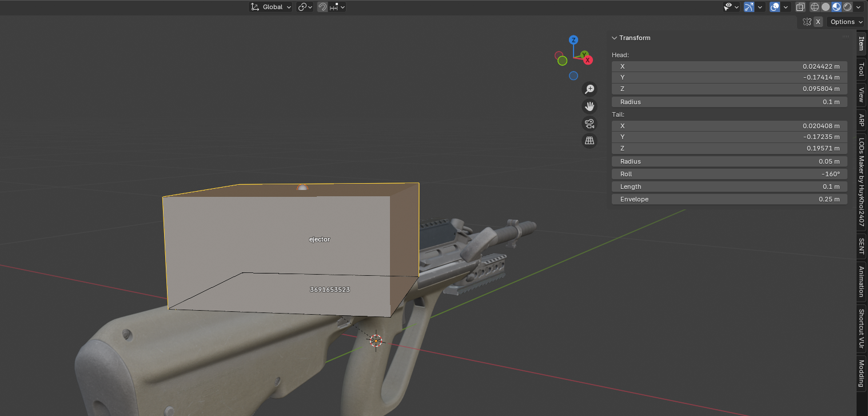This screenshot has height=416, width=868.
Task: Click the pan hand icon
Action: [x=589, y=106]
